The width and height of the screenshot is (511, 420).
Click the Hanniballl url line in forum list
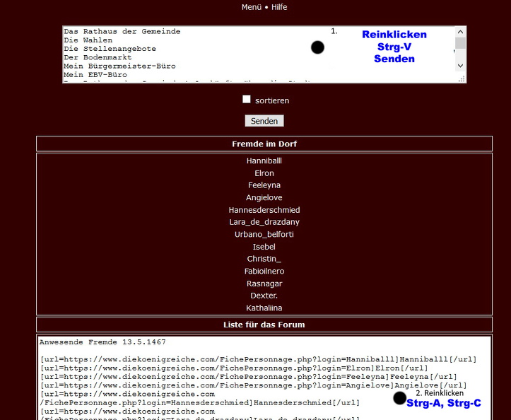tap(258, 359)
